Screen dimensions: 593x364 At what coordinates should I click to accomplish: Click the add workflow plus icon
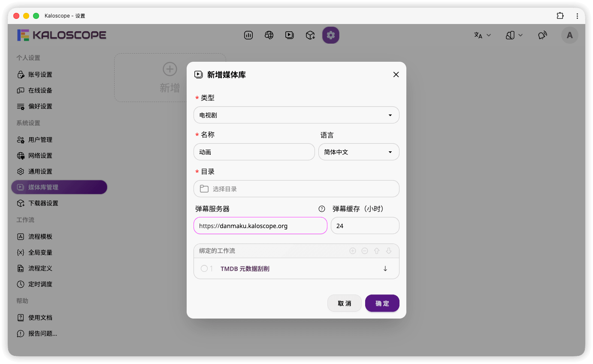(353, 251)
